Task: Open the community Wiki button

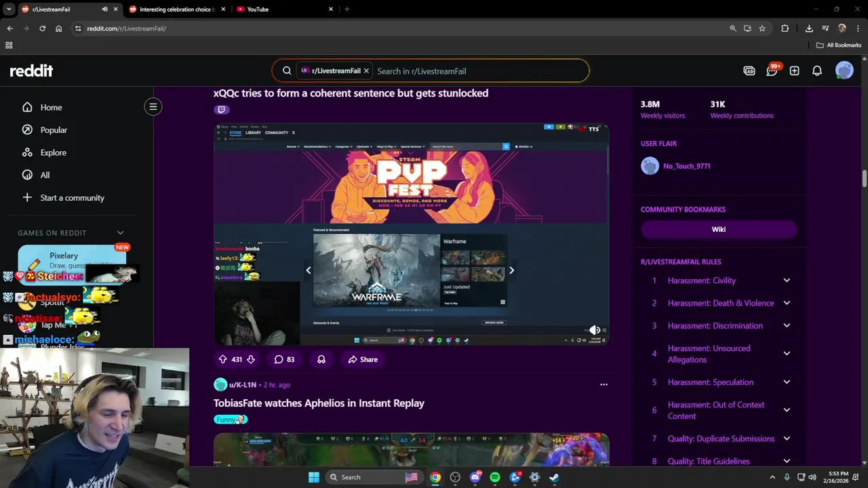Action: click(x=719, y=229)
